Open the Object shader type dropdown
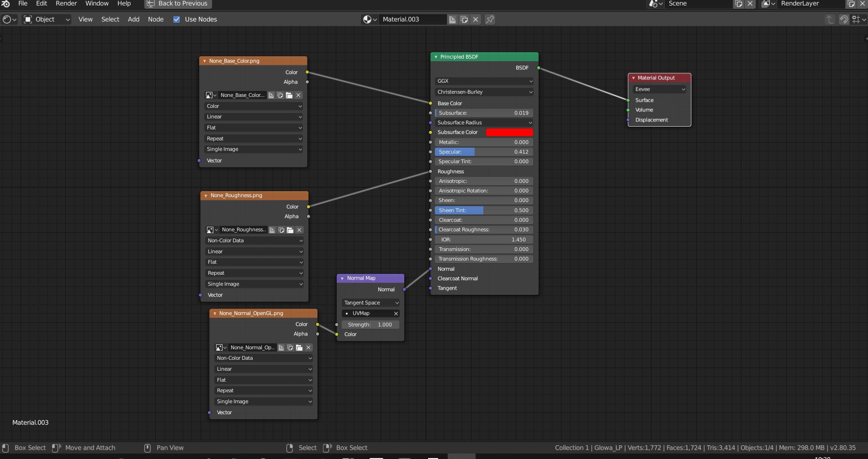The height and width of the screenshot is (459, 868). pos(47,19)
